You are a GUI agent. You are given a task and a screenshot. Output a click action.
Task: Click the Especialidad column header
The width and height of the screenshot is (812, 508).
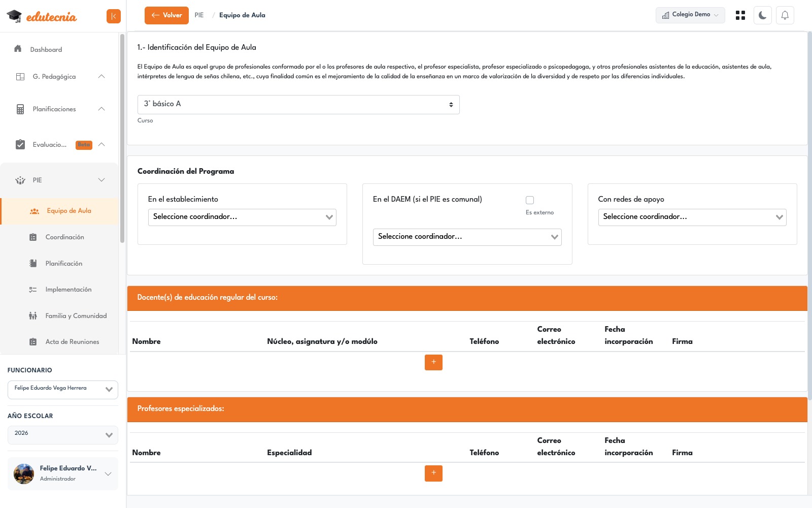click(289, 453)
